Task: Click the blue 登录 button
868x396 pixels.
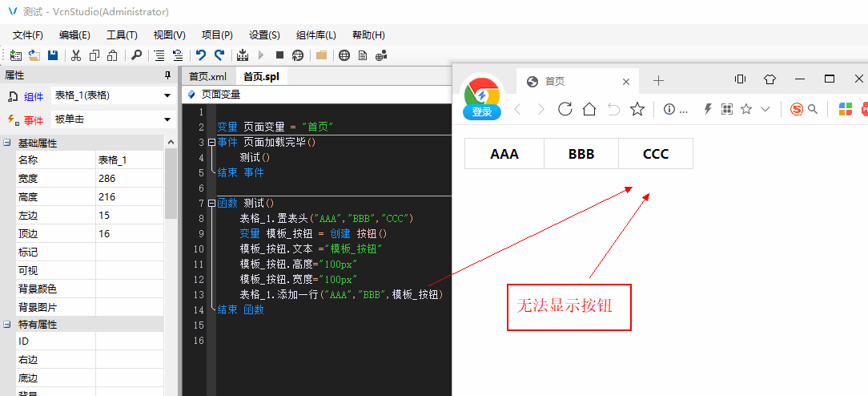Action: pyautogui.click(x=482, y=112)
